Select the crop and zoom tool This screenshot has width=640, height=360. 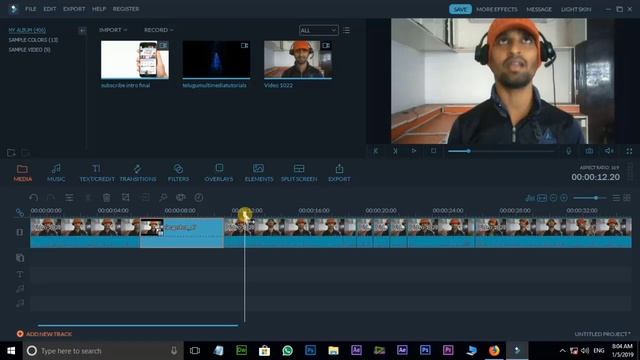coord(126,198)
